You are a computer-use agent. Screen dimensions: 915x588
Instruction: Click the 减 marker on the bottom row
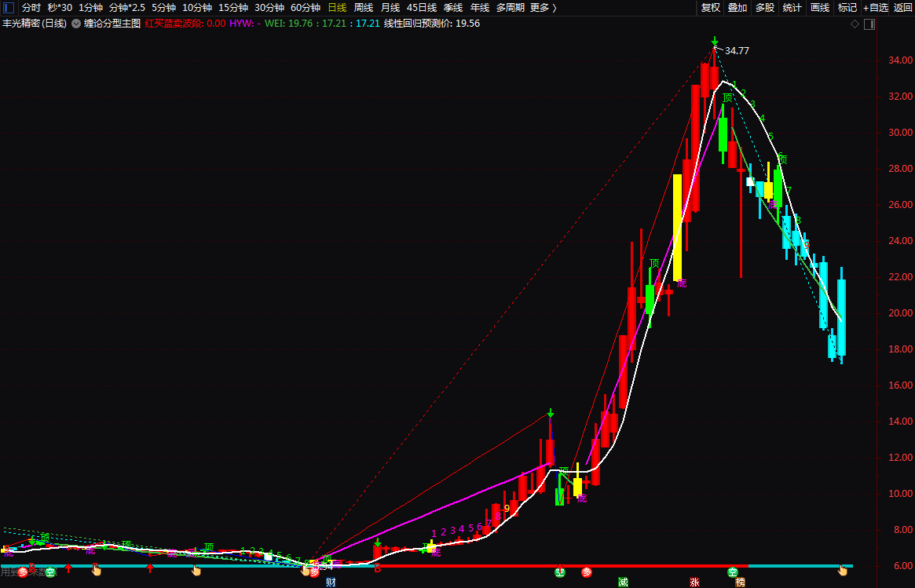[x=624, y=583]
